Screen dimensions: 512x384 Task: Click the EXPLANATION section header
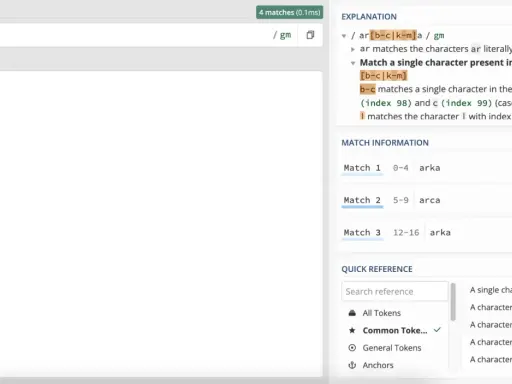(x=369, y=17)
